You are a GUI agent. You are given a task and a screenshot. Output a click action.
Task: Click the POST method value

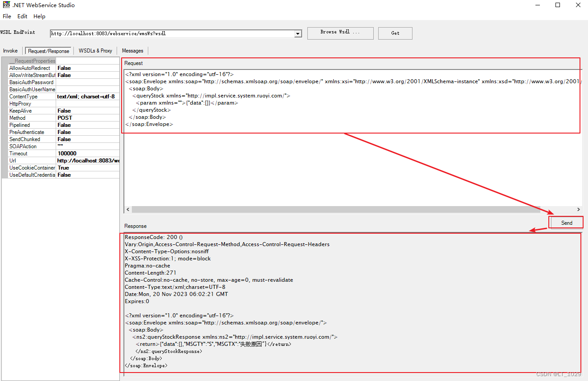coord(65,118)
